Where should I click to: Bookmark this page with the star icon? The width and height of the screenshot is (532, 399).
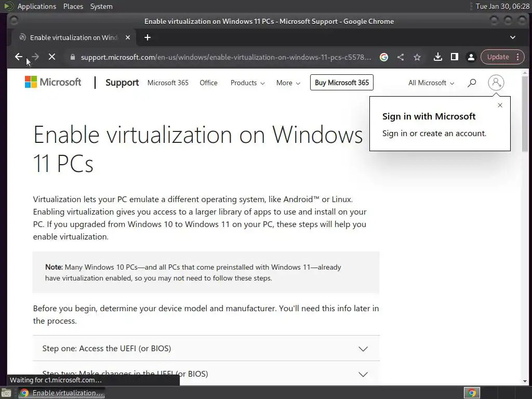[x=417, y=57]
